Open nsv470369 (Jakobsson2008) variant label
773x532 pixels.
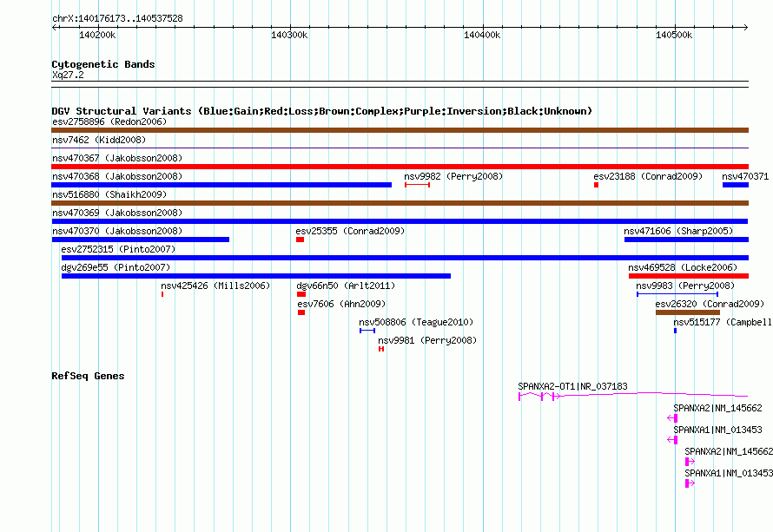tap(117, 213)
